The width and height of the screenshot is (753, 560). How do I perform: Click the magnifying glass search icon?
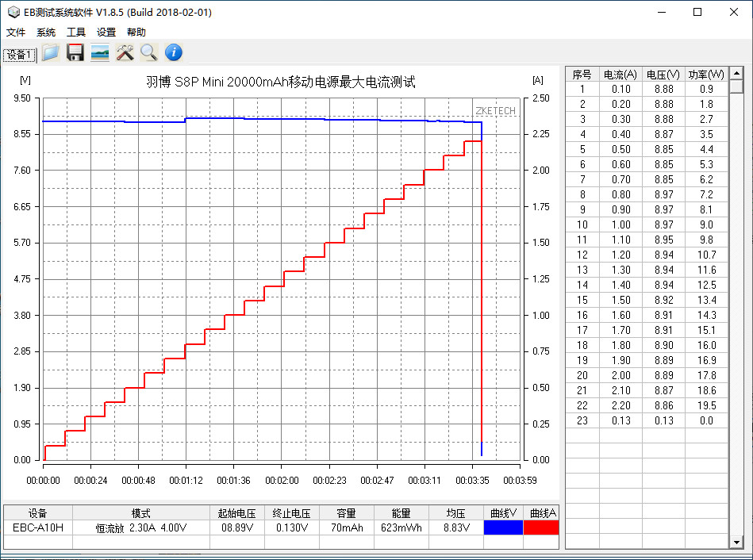pos(149,52)
